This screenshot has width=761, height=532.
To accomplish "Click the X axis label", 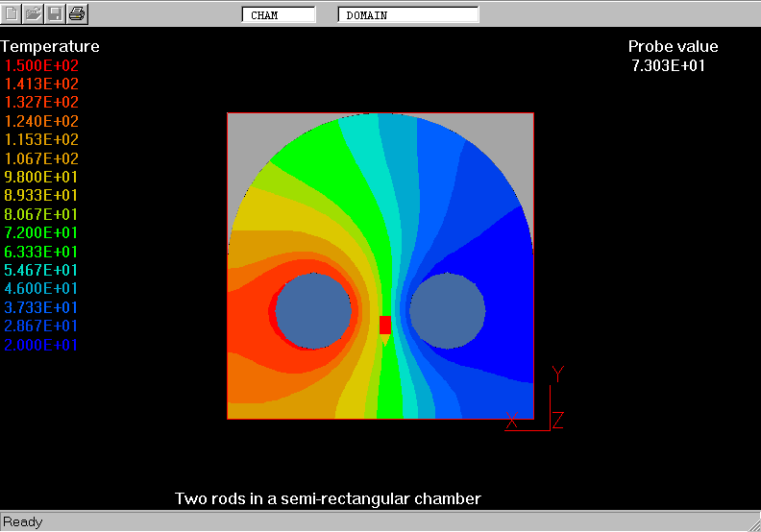I will [512, 420].
